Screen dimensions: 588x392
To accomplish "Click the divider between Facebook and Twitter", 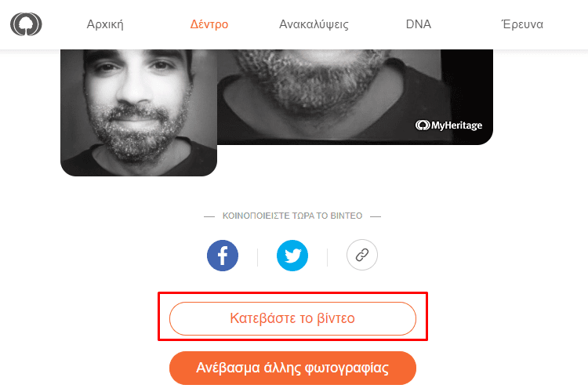I will (258, 257).
